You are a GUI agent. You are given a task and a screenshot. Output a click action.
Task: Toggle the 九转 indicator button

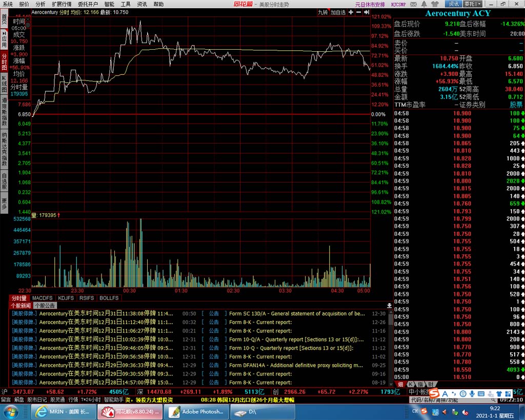323,12
